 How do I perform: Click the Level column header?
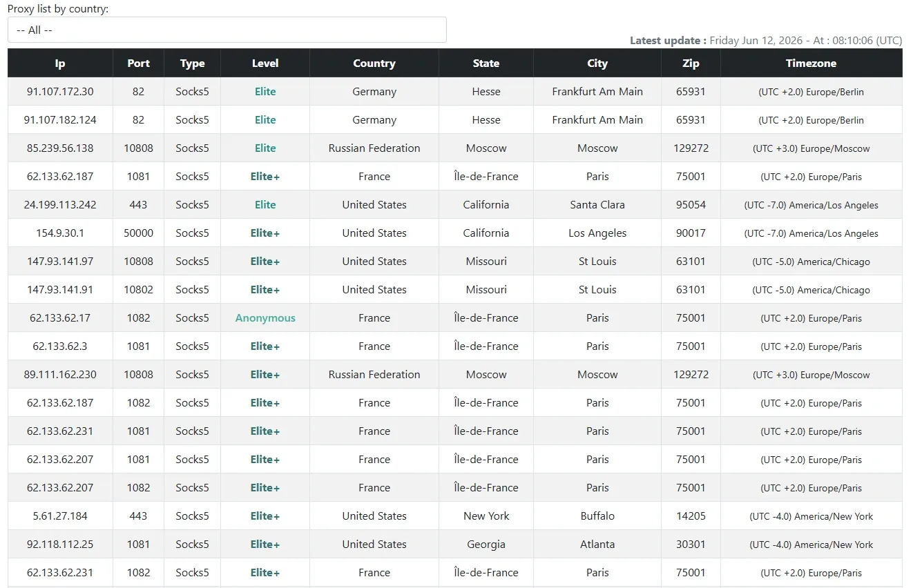click(265, 63)
